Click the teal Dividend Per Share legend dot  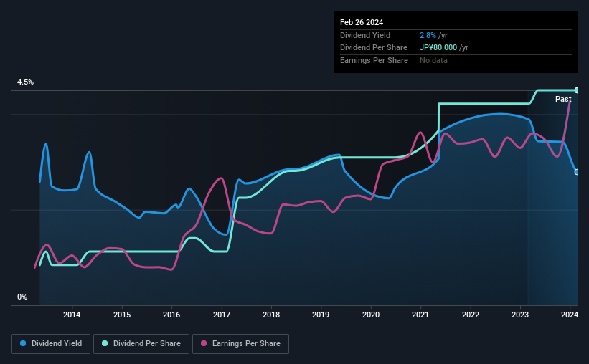[x=105, y=343]
